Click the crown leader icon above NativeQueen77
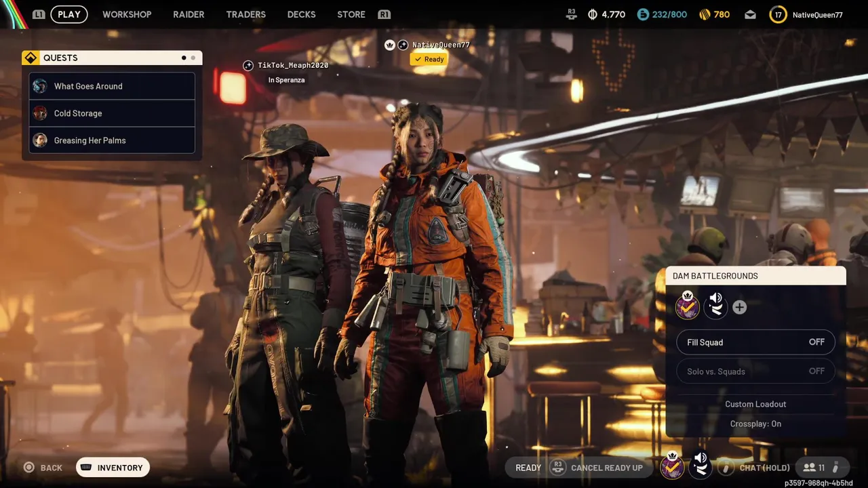Viewport: 868px width, 488px height. point(390,45)
